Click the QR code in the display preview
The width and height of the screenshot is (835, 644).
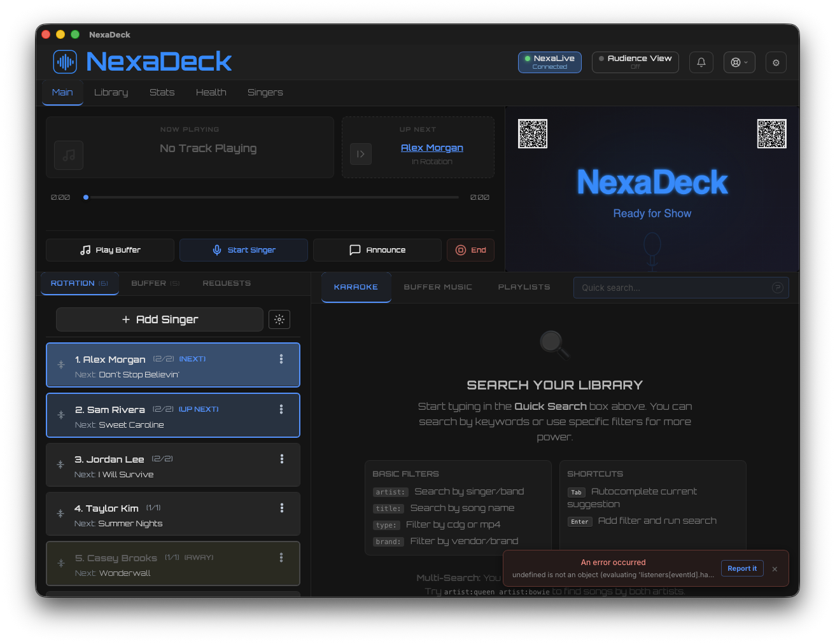click(x=533, y=134)
